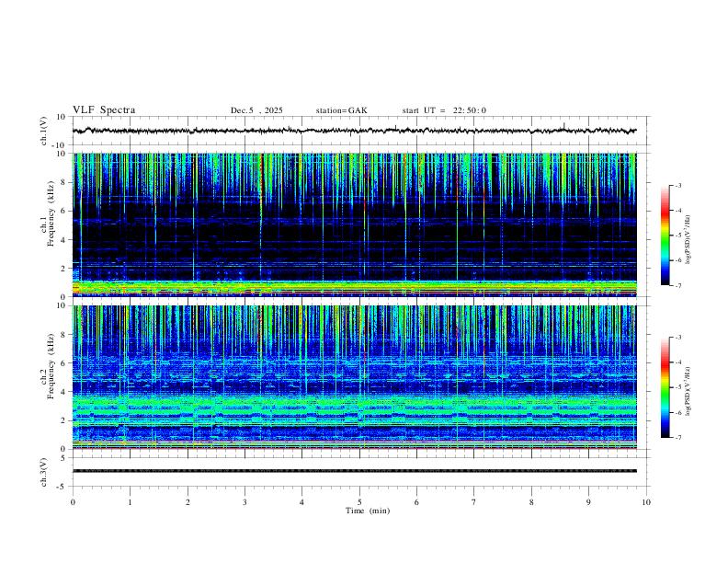728x563 pixels.
Task: Click the "station=GAK" header label
Action: pyautogui.click(x=341, y=110)
